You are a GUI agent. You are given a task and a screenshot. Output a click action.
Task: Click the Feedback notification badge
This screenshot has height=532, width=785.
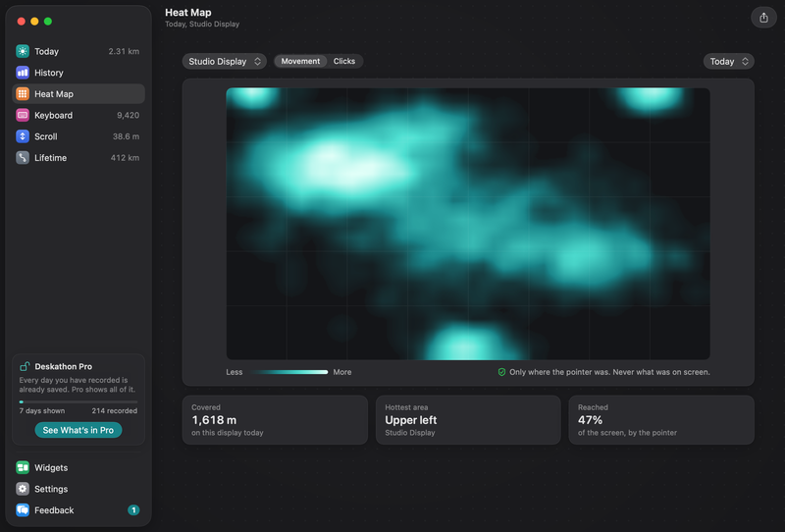[x=133, y=510]
